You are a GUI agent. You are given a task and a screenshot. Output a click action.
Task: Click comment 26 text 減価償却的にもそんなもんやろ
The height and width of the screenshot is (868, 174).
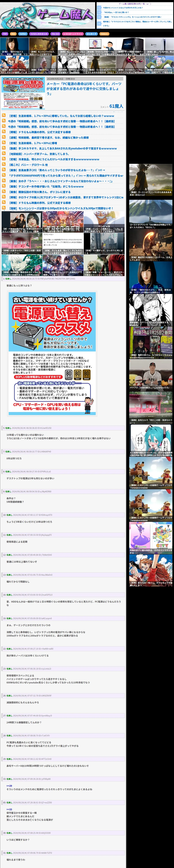(x=23, y=703)
